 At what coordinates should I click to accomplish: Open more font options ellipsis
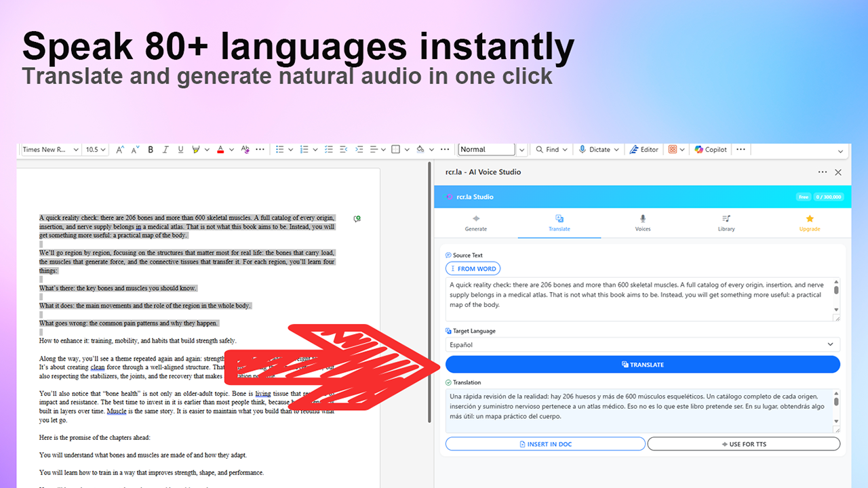[x=260, y=150]
